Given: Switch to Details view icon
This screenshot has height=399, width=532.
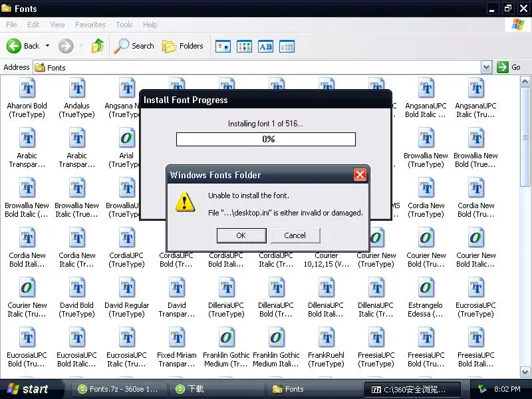Looking at the screenshot, I should pyautogui.click(x=287, y=47).
